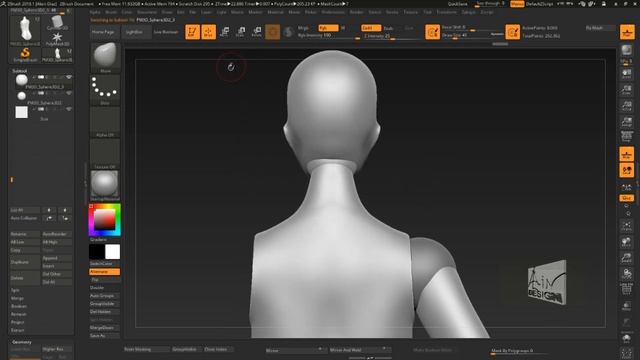
Task: Toggle the Rgb color mode button
Action: tap(328, 28)
